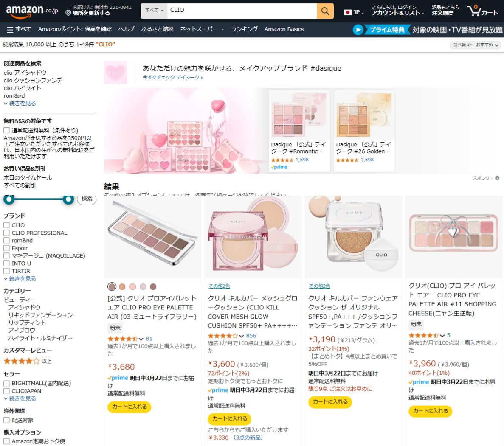
Task: Check the Amazon定期おトク便 checkbox
Action: pos(6,441)
